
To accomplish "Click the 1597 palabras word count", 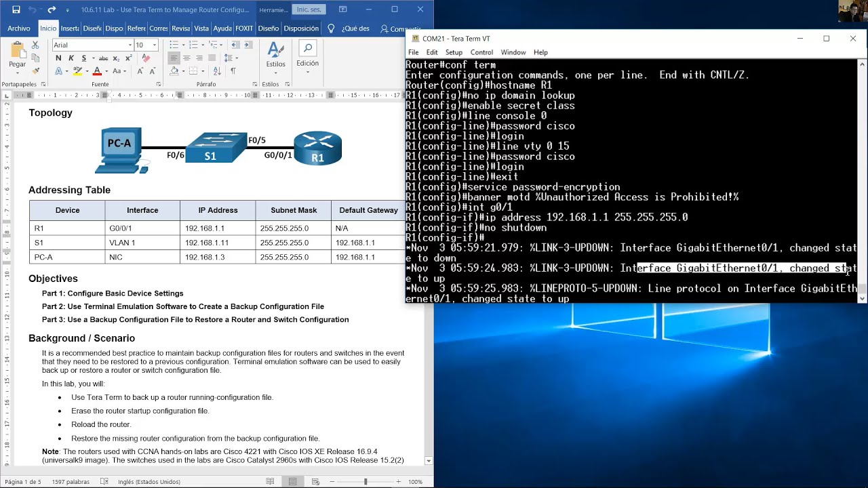I will [x=71, y=482].
